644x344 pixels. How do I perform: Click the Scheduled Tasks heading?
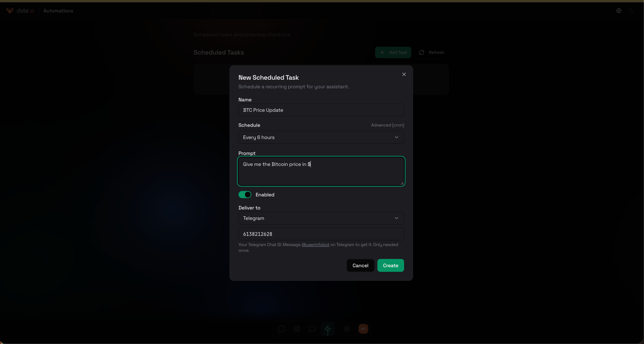tap(219, 53)
